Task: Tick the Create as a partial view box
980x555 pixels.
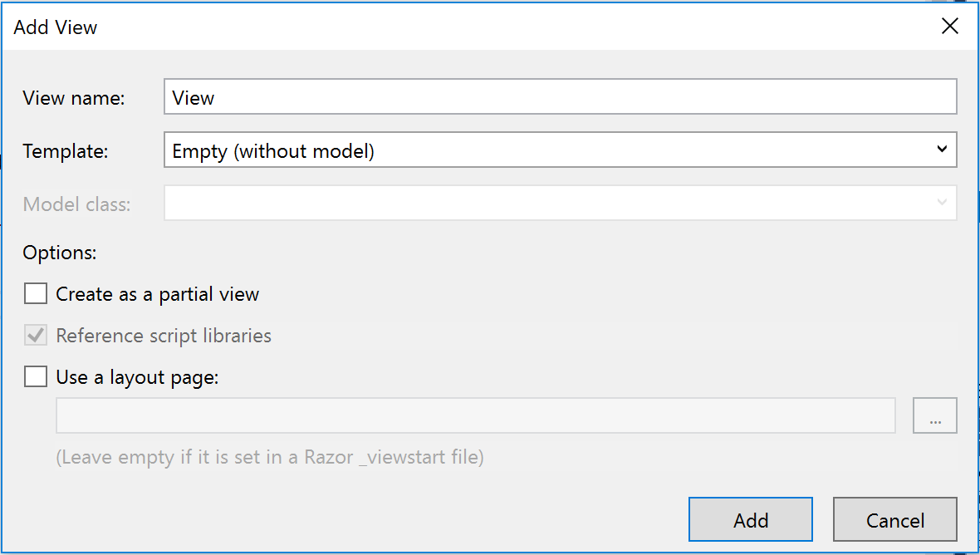Action: [x=36, y=294]
